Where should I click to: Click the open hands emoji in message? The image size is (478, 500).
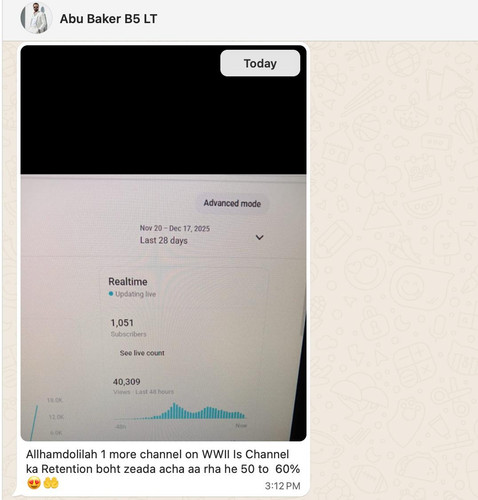[51, 483]
